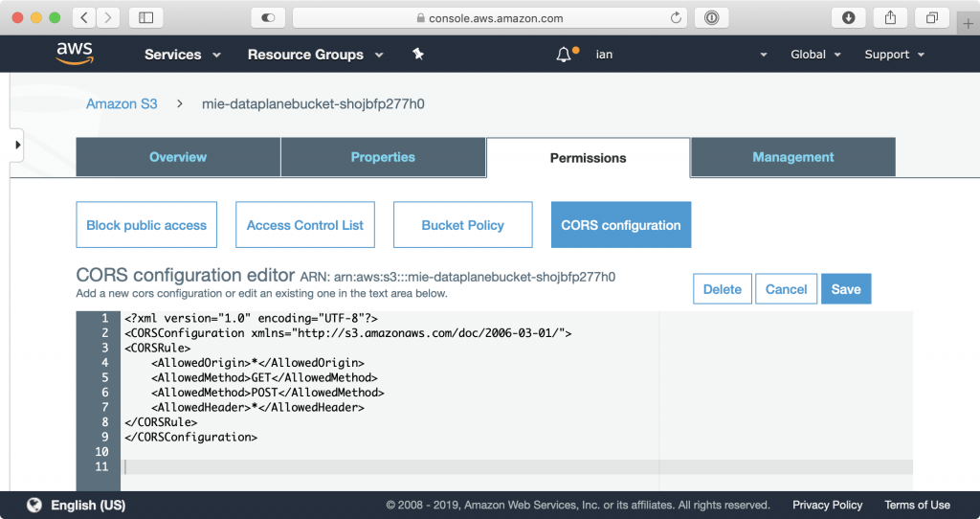Go back with Safari back arrow
This screenshot has height=519, width=980.
coord(84,17)
